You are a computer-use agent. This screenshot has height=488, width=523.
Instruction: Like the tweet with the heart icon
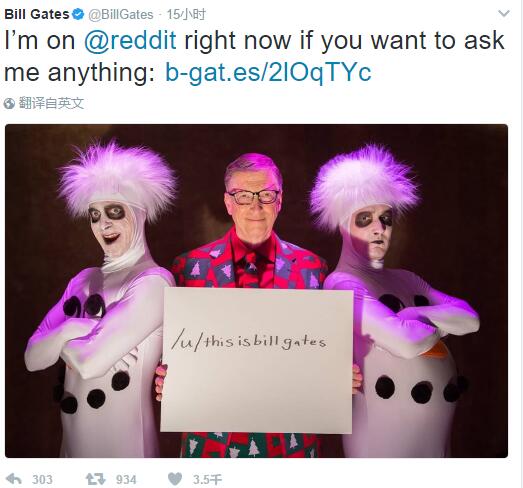pos(175,479)
